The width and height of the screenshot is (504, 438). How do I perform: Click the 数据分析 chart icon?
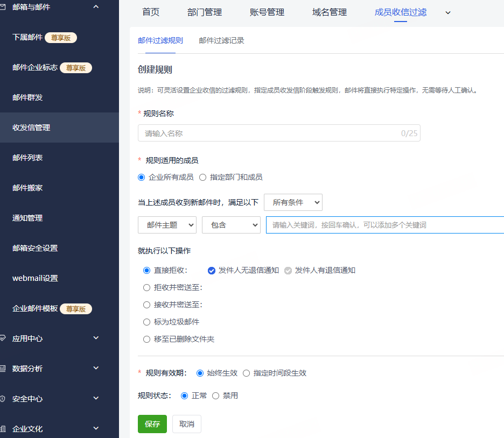[3, 368]
